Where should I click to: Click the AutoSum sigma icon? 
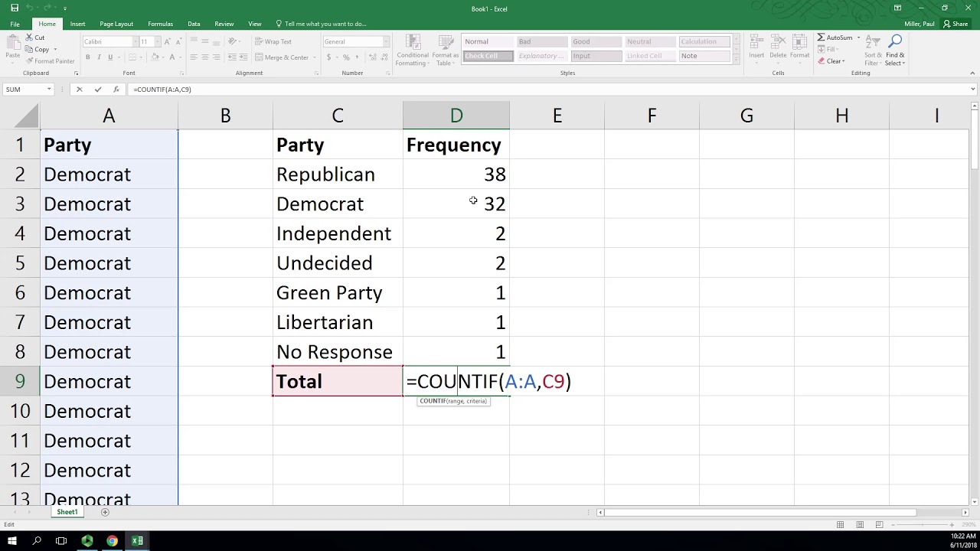[821, 37]
